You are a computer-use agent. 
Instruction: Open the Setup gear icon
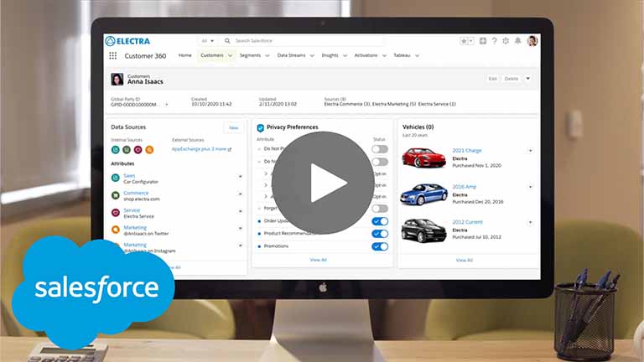(x=506, y=40)
